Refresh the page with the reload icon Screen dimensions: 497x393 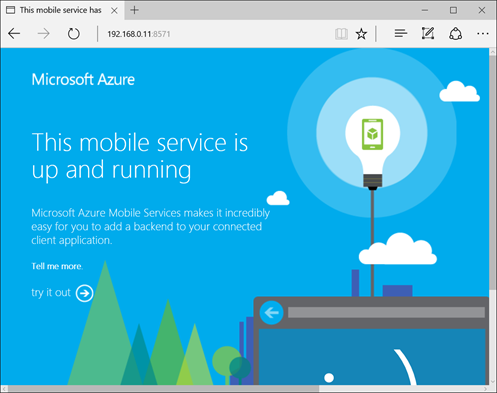(x=74, y=34)
